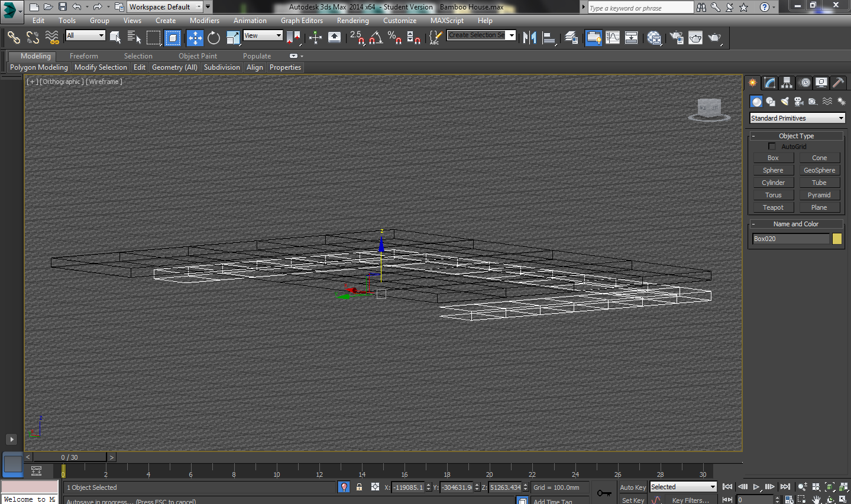Open the Graph Editors menu
The height and width of the screenshot is (504, 851).
point(302,21)
